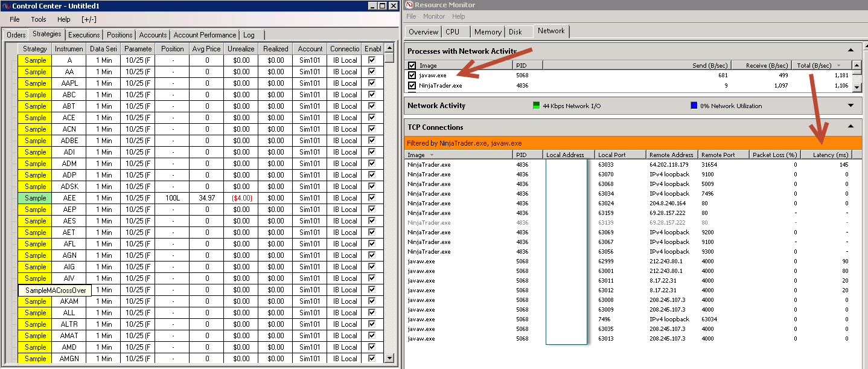Uncheck Enabled for the AMGN strategy row
868x369 pixels.
coord(372,358)
